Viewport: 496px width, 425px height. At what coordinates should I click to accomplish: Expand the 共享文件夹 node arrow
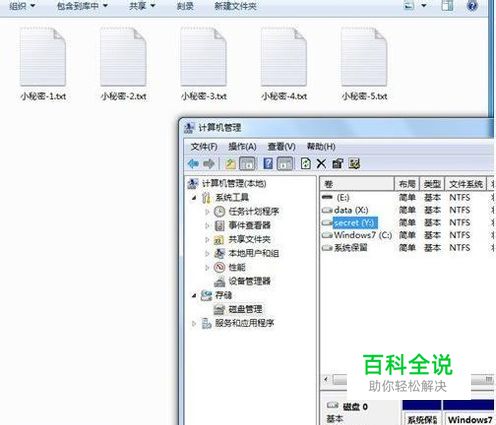point(207,240)
